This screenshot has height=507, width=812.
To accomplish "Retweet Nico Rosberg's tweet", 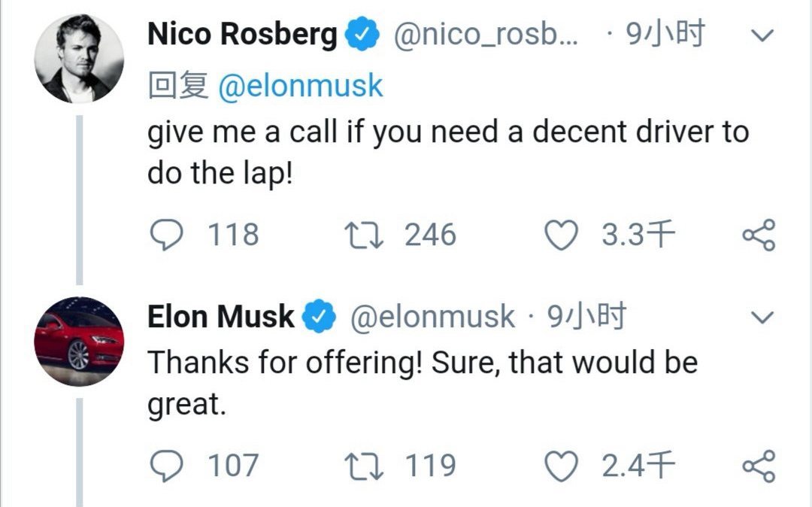I will click(x=365, y=235).
